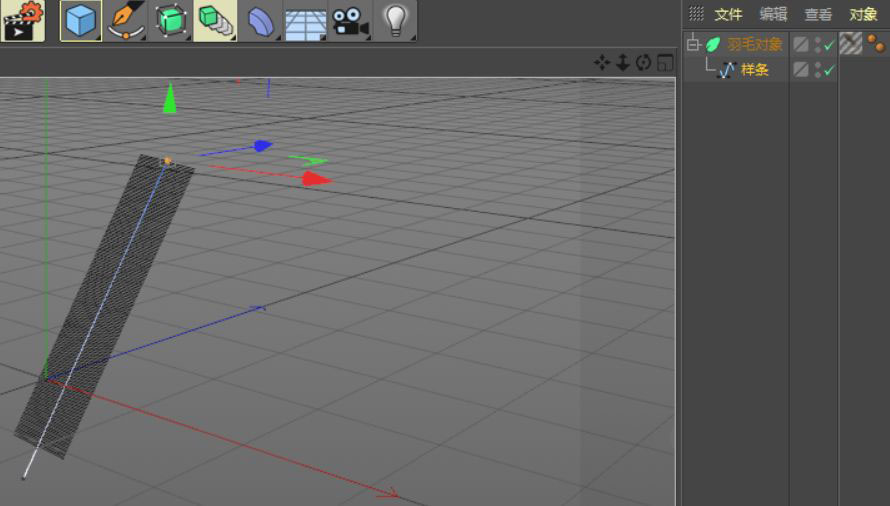Open the subdivision surface generator icon
This screenshot has height=506, width=890.
pos(171,21)
